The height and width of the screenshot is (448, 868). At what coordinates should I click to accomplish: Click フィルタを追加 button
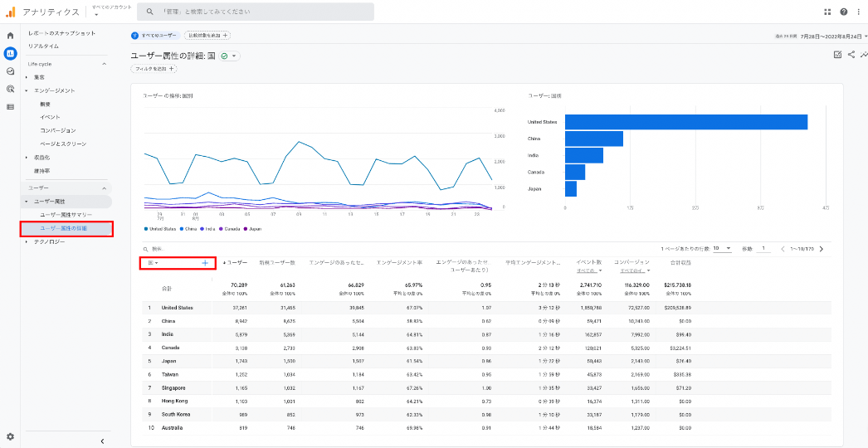pos(154,69)
